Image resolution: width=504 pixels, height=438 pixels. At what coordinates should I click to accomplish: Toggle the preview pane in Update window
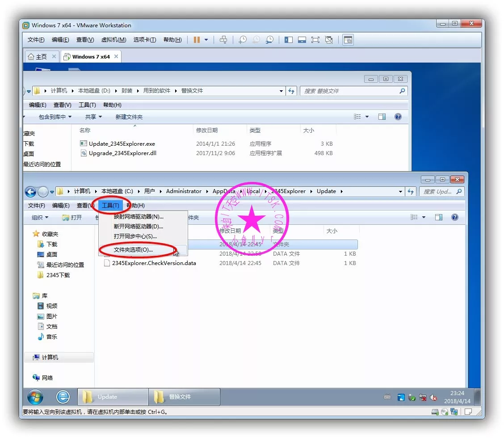tap(439, 217)
